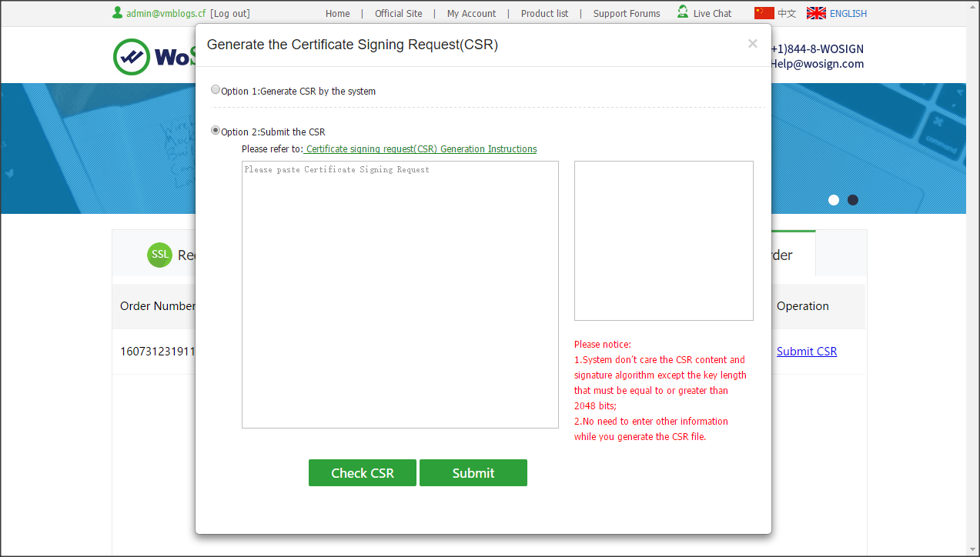The image size is (980, 557).
Task: Click the white carousel slide dot
Action: (834, 200)
